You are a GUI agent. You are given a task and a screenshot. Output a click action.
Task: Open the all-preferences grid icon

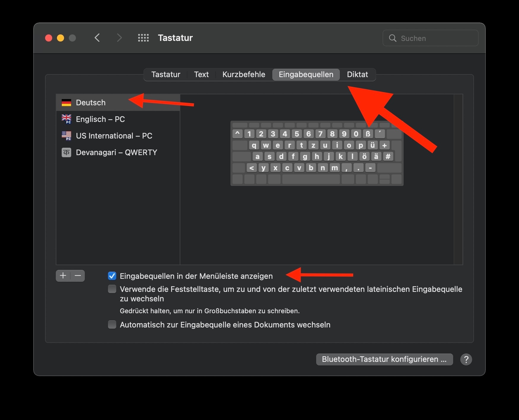(143, 38)
